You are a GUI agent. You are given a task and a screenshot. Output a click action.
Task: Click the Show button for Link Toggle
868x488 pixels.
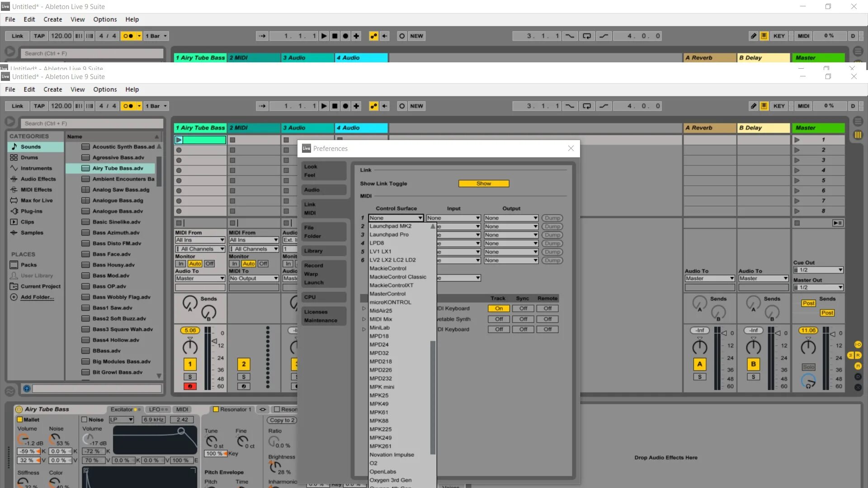(x=483, y=183)
